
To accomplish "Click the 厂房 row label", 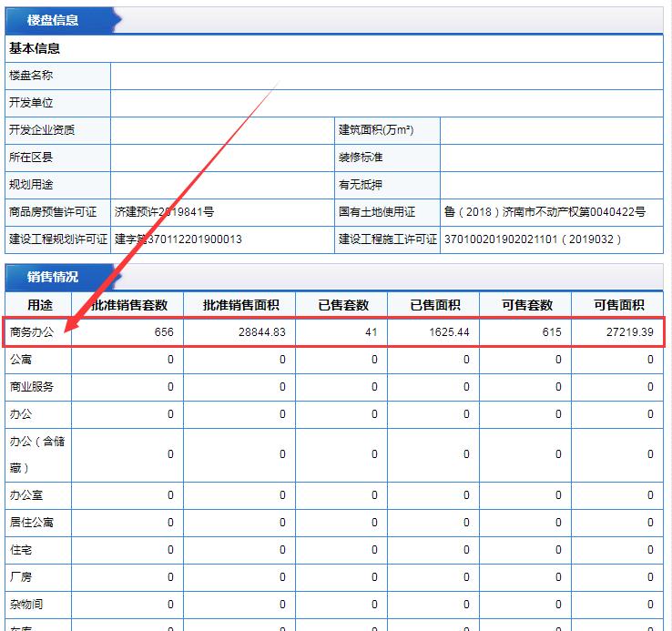I will click(21, 577).
